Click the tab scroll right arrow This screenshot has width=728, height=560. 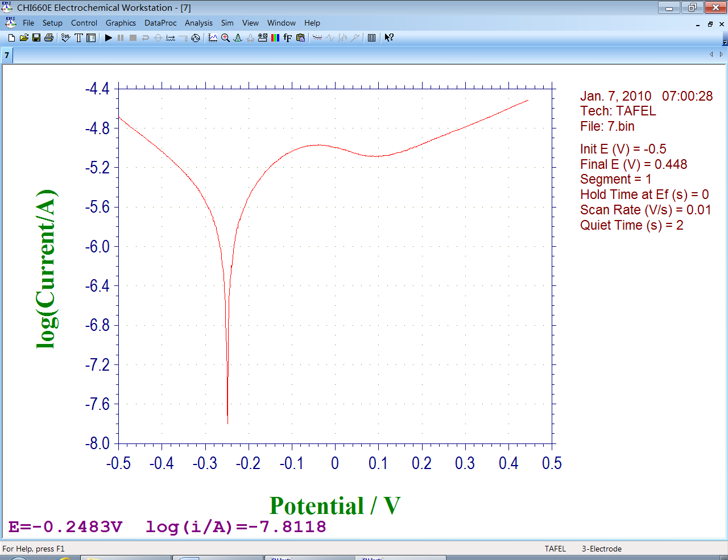(x=721, y=55)
